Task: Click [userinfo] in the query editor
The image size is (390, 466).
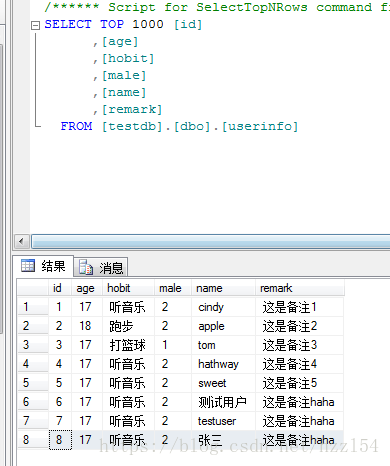Action: [x=260, y=126]
